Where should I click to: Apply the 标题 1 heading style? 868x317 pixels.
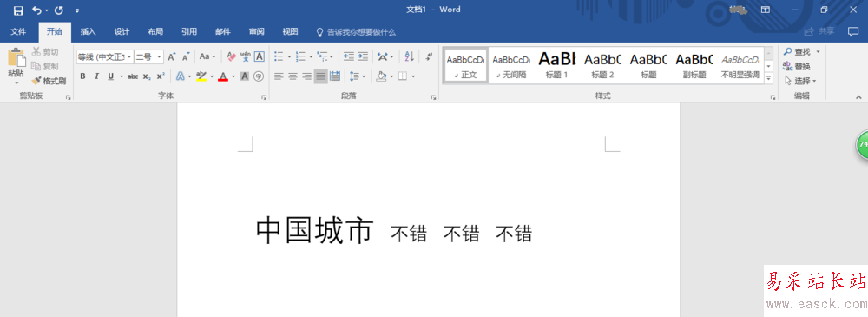[557, 65]
